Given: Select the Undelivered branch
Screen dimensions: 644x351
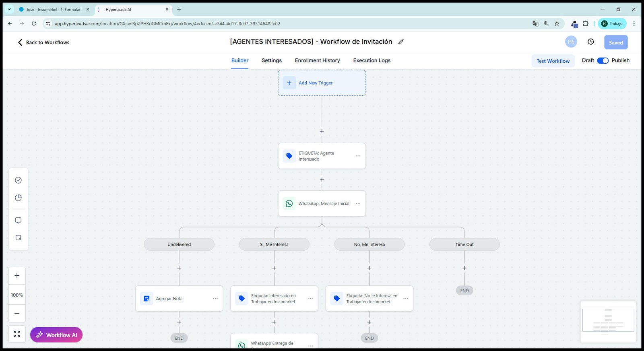Looking at the screenshot, I should pyautogui.click(x=179, y=244).
